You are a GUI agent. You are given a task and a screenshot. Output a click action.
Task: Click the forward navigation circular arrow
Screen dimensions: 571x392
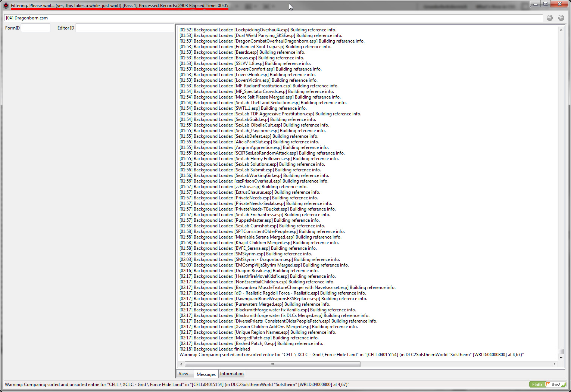pyautogui.click(x=561, y=18)
